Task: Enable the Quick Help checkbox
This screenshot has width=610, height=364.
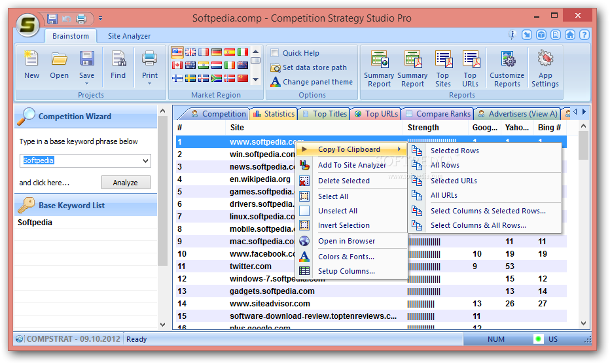Action: coord(275,53)
